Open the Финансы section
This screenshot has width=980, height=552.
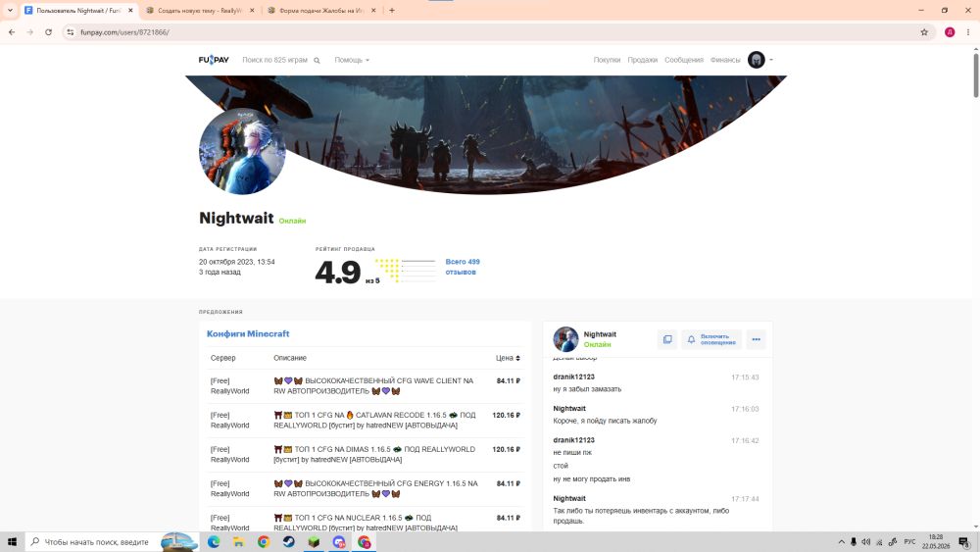tap(725, 60)
